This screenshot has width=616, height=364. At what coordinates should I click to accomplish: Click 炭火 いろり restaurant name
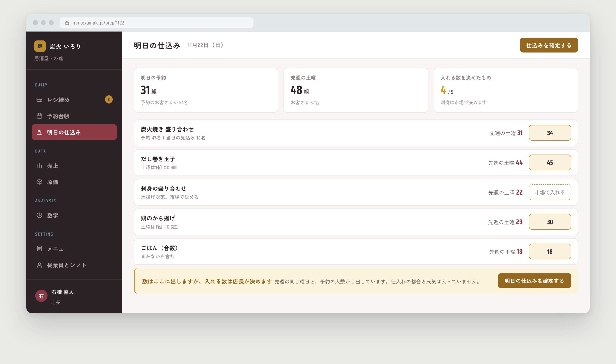pos(65,46)
